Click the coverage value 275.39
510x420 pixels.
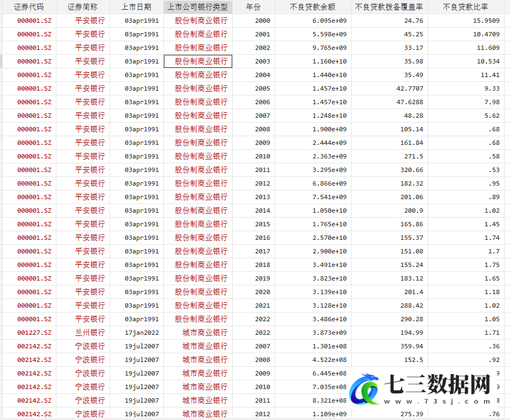click(412, 414)
